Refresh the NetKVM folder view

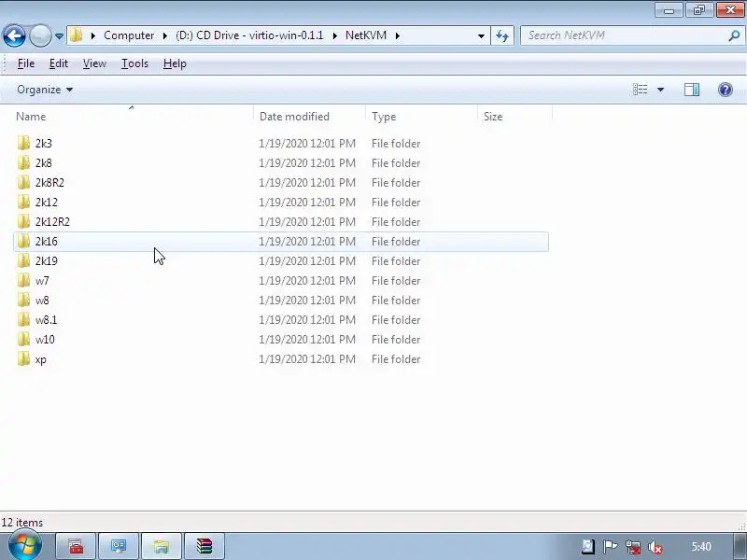(502, 35)
